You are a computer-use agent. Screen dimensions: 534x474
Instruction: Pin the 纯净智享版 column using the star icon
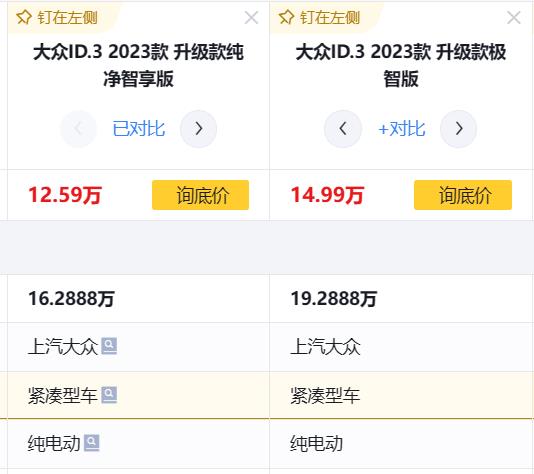(x=23, y=17)
